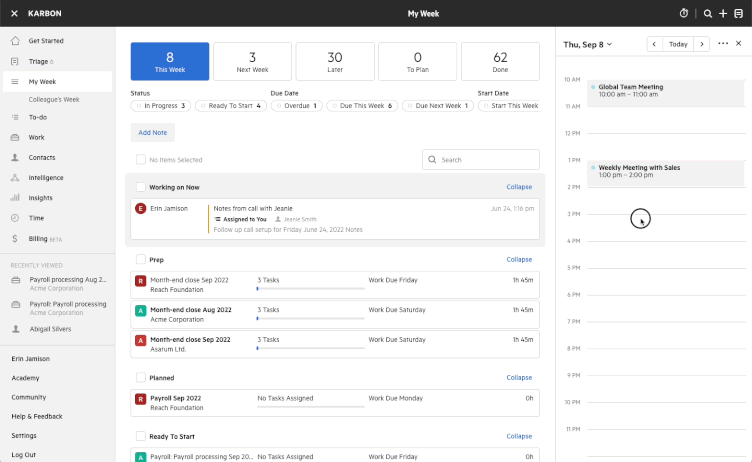
Task: Select the Done tab showing 62
Action: pos(500,61)
